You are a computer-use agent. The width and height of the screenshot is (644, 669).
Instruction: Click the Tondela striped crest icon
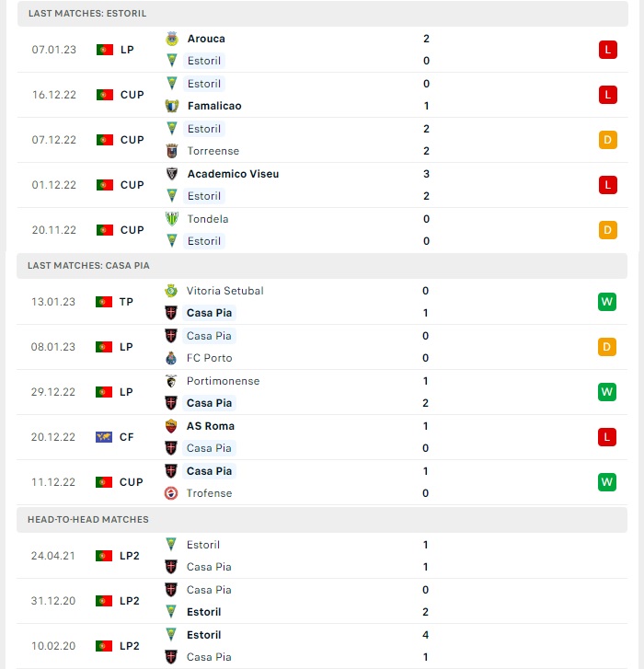pos(172,219)
